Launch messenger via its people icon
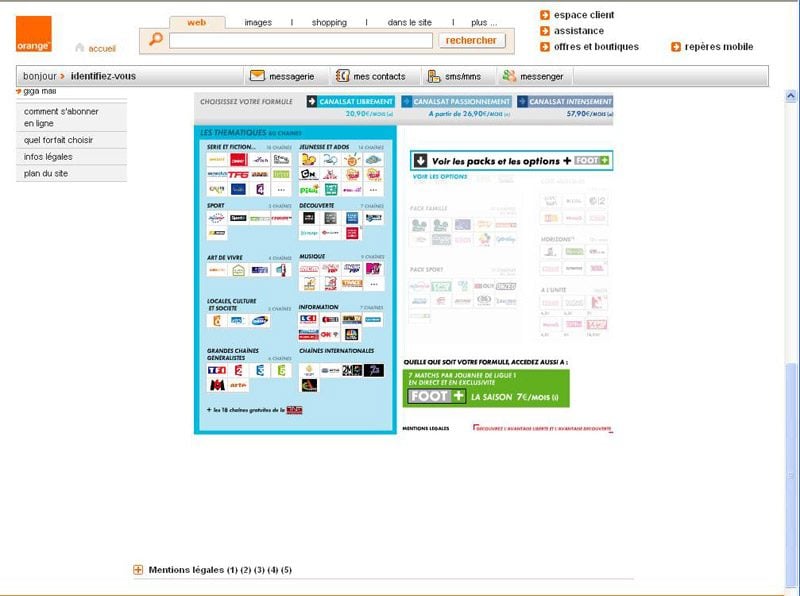Viewport: 800px width, 596px height. [509, 76]
